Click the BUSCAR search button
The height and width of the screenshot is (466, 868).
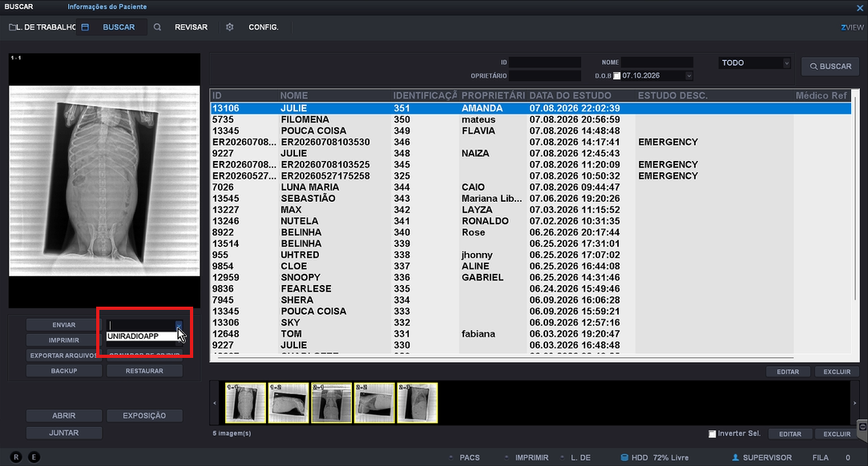click(x=830, y=66)
